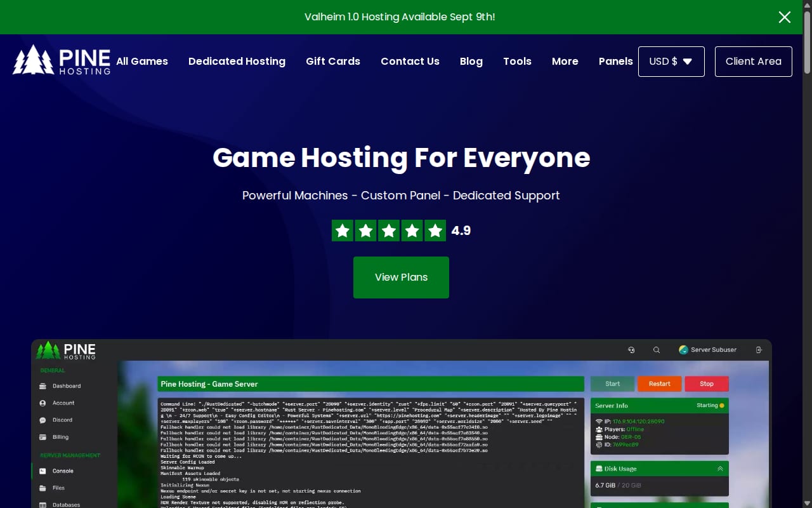Click the server IP 176.9.104.120:28090
The image size is (812, 508).
point(638,422)
